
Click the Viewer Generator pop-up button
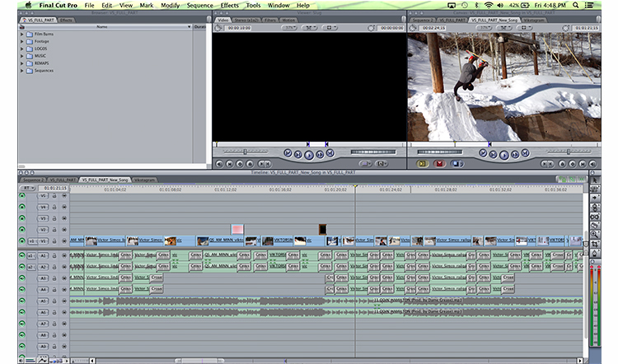pos(382,164)
